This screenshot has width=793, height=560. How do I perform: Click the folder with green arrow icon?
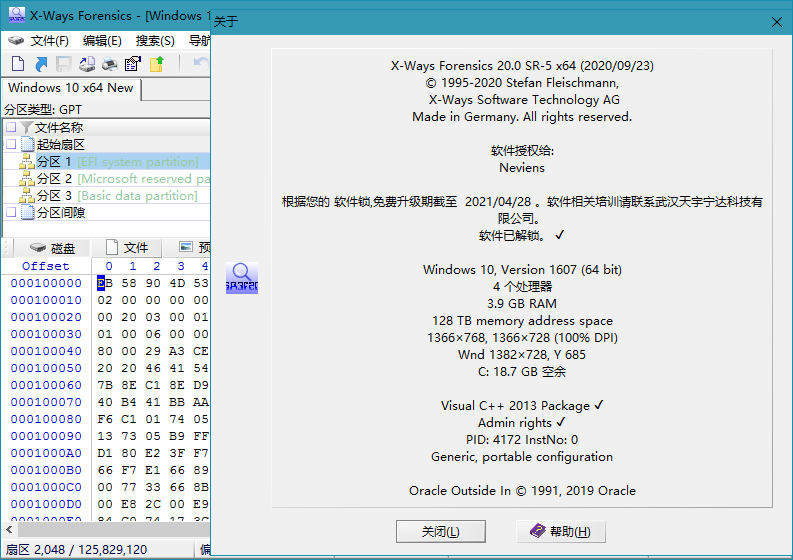pyautogui.click(x=157, y=64)
